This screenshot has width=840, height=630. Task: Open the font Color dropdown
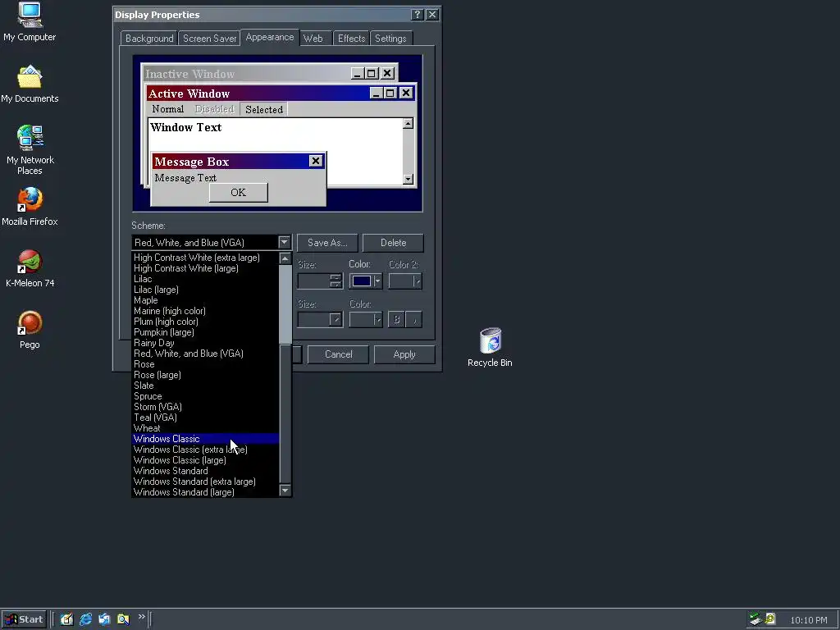tap(366, 320)
